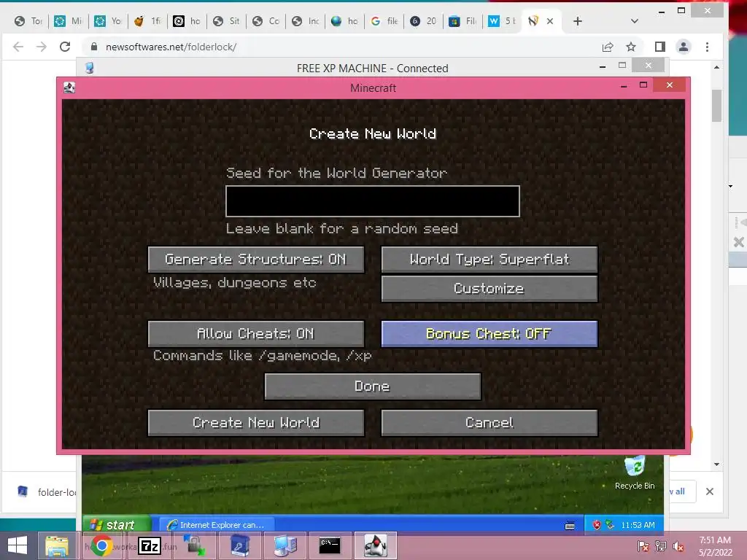Open the Chrome three-dot menu
Viewport: 747px width, 560px height.
(x=707, y=47)
